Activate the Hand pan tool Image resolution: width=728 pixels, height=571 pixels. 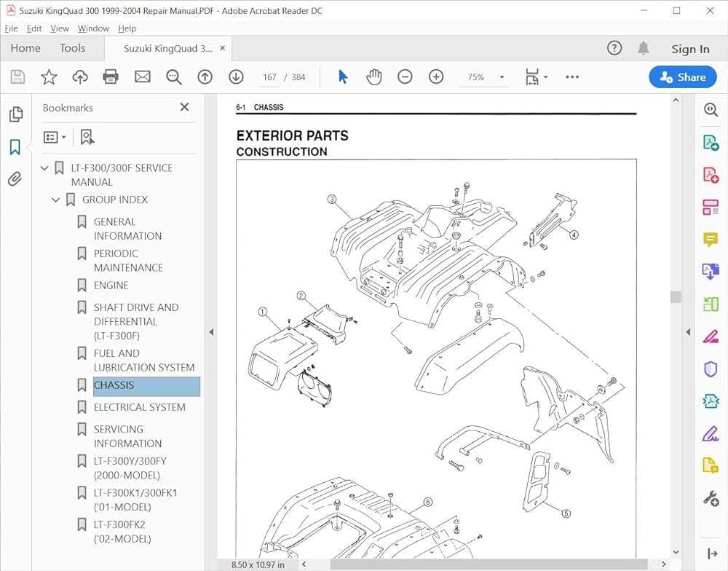pos(373,76)
